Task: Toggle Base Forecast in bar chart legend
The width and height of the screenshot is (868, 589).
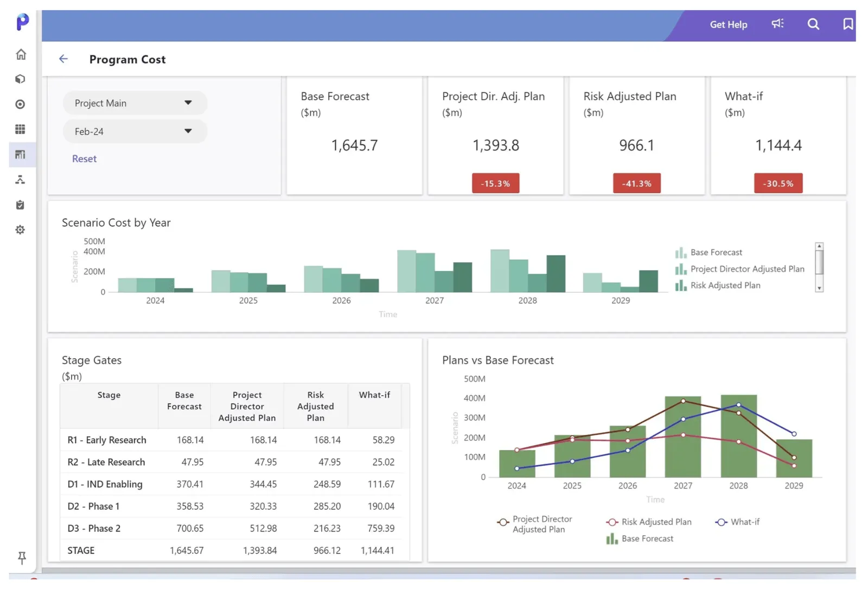Action: pyautogui.click(x=709, y=252)
